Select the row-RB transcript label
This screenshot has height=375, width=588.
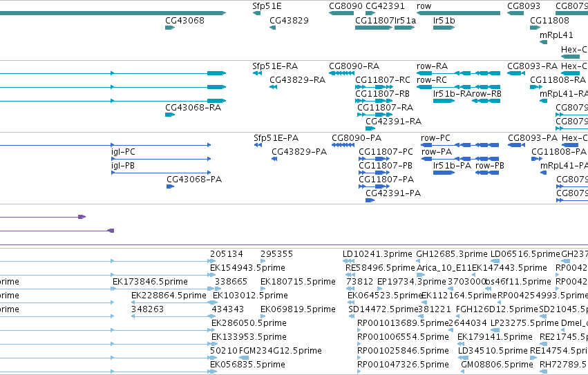pos(486,94)
